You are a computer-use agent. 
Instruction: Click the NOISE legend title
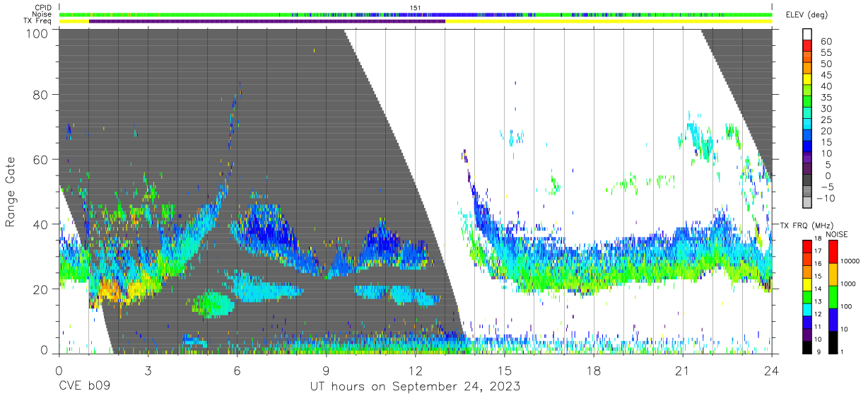click(836, 234)
